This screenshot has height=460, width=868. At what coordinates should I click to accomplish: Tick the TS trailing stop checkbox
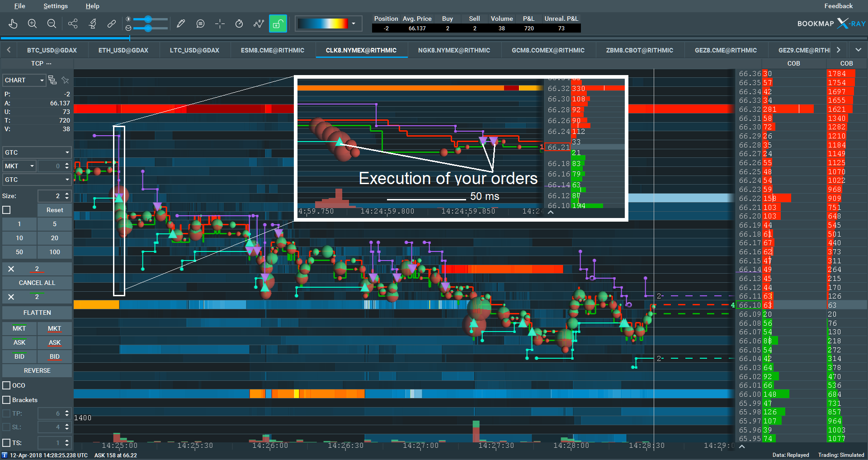click(x=7, y=443)
